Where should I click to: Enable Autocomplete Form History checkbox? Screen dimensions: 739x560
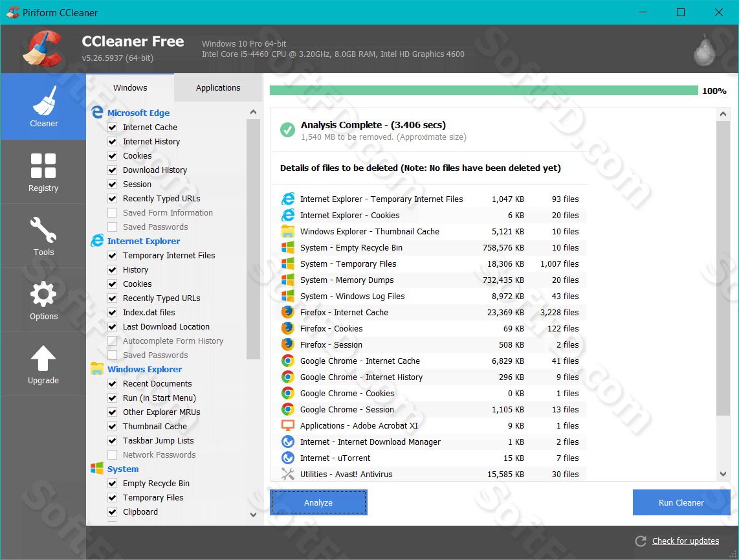[112, 341]
